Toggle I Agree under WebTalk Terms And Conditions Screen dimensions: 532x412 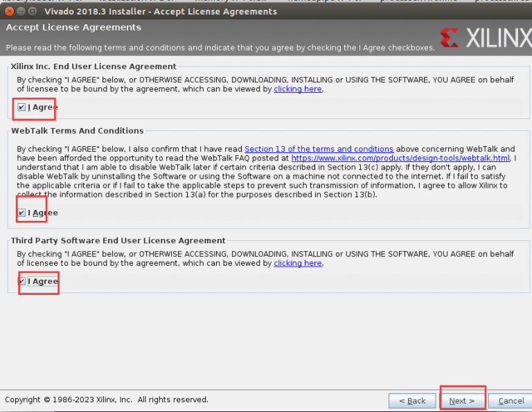pyautogui.click(x=22, y=213)
